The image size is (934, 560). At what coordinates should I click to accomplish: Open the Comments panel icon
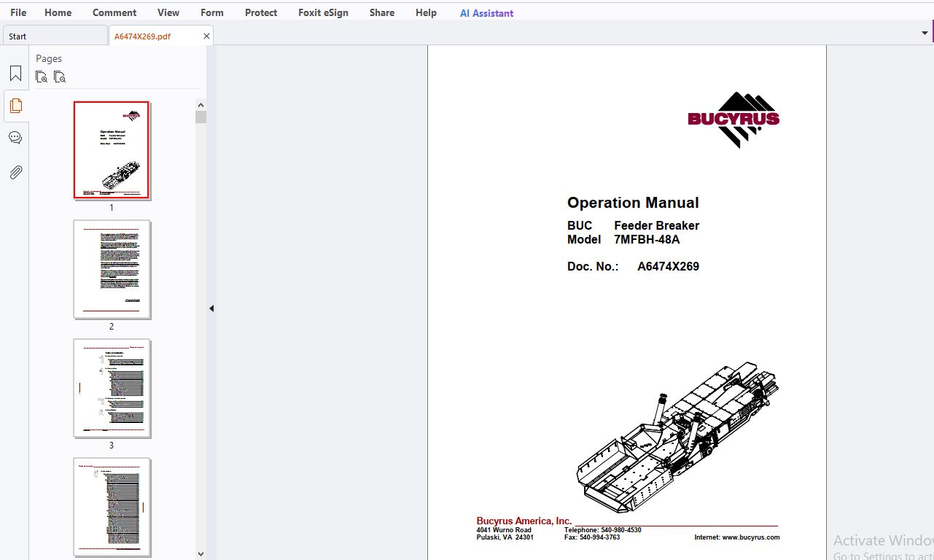coord(15,138)
